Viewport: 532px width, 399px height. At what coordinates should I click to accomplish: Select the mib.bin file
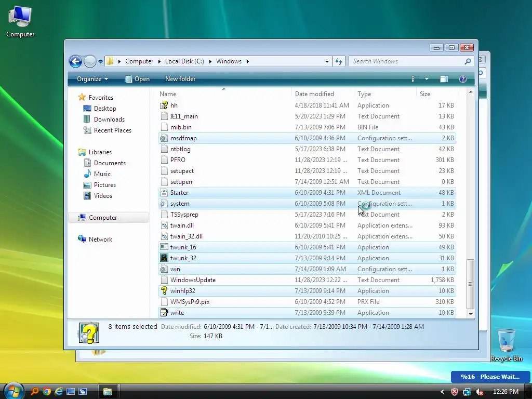[307, 127]
